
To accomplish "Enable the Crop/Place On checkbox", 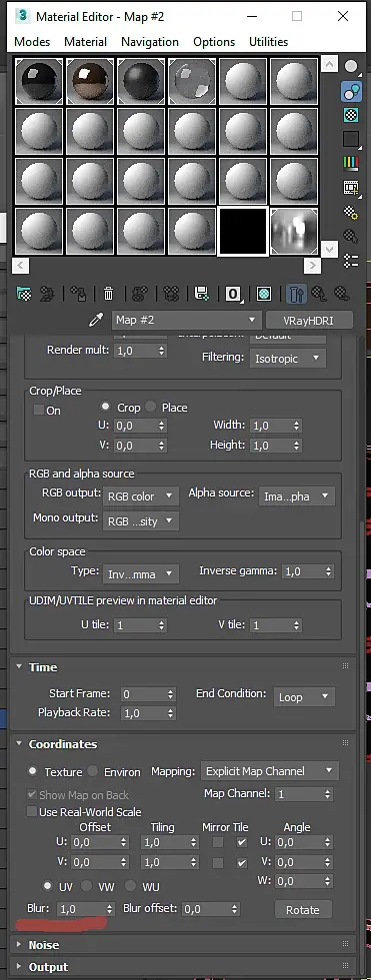I will pos(39,410).
